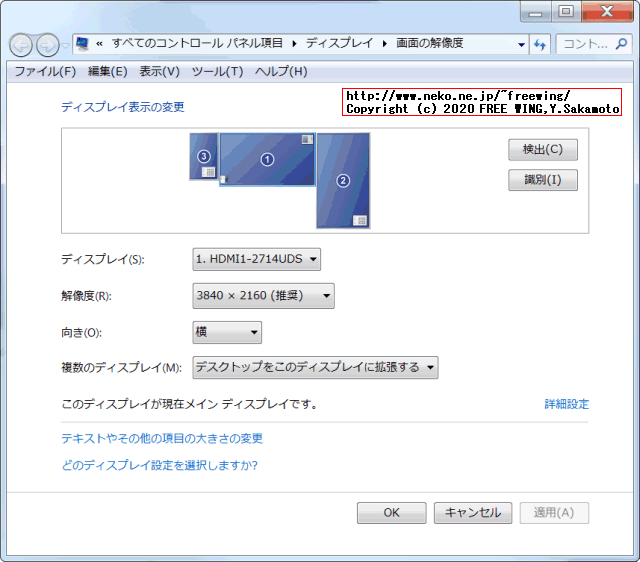Open どのディスプレイ設定を選択しますか? help link
Screen dimensions: 640x562
point(160,465)
